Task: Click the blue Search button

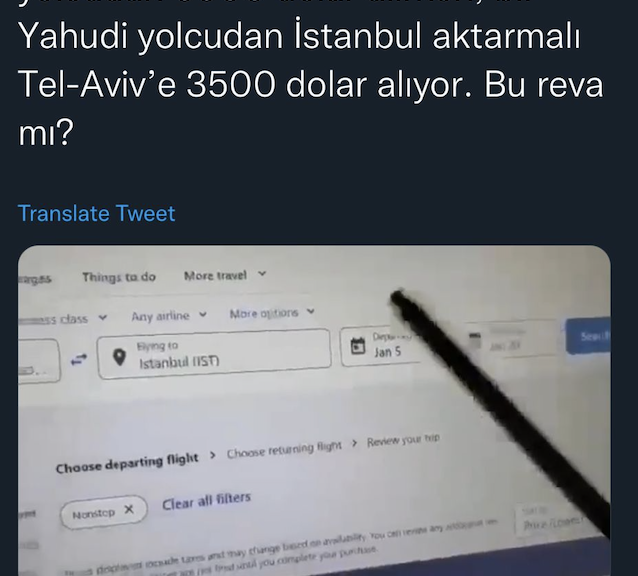Action: coord(588,336)
